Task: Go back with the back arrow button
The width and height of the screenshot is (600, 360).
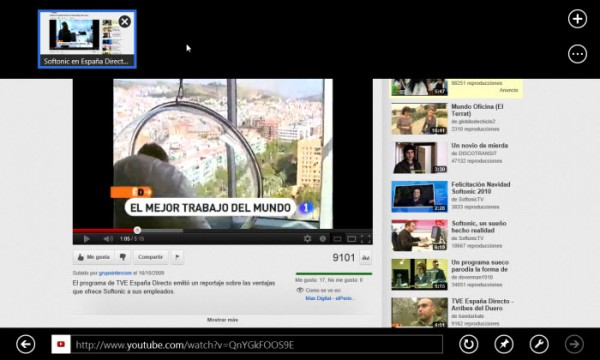Action: pyautogui.click(x=26, y=344)
